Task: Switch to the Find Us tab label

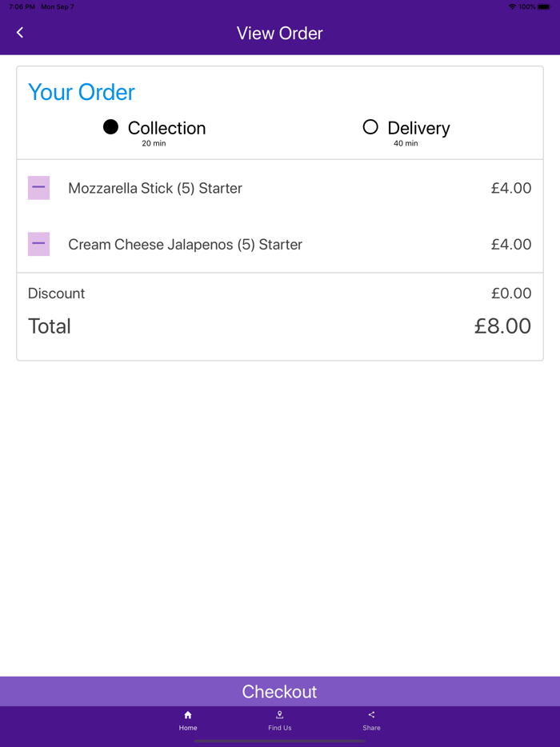Action: click(x=280, y=728)
